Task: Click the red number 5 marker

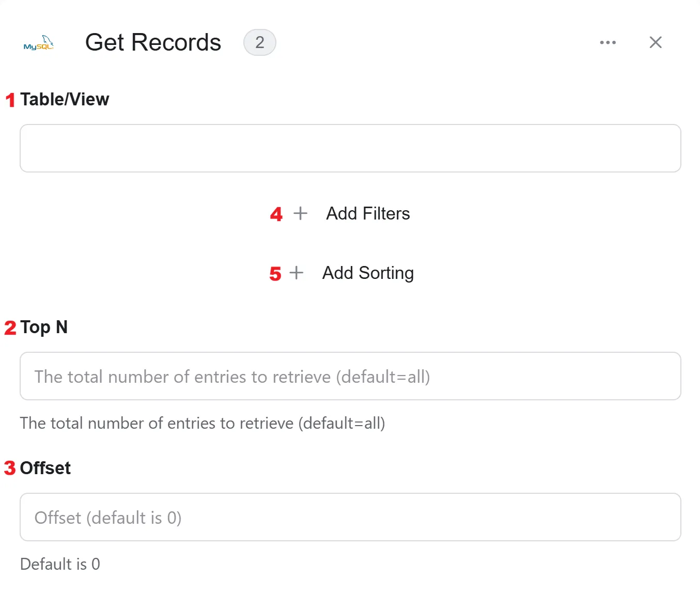Action: click(x=275, y=274)
